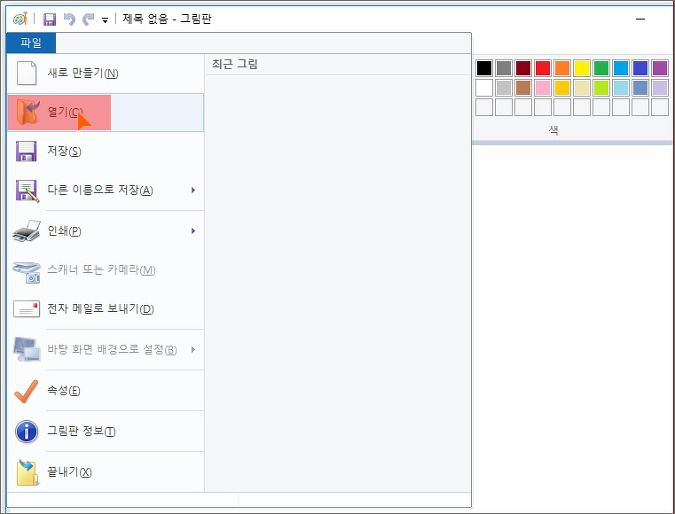This screenshot has height=514, width=675.
Task: Pick the green color swatch
Action: point(601,68)
